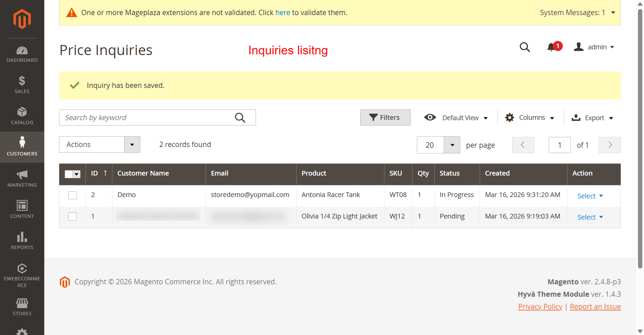Screen dimensions: 644x335
Task: Check the checkbox for inquiry ID 2
Action: tap(72, 195)
